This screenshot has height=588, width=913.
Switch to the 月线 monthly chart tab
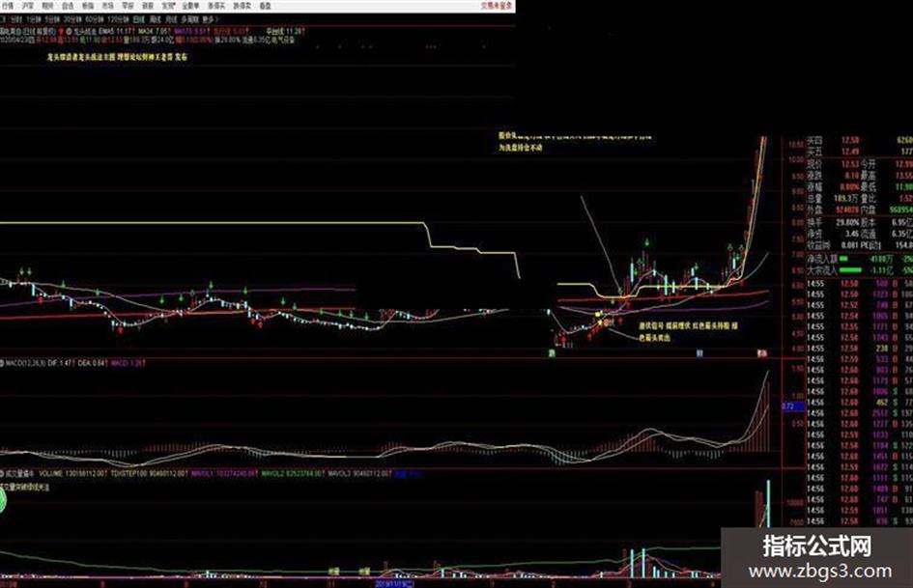[171, 19]
